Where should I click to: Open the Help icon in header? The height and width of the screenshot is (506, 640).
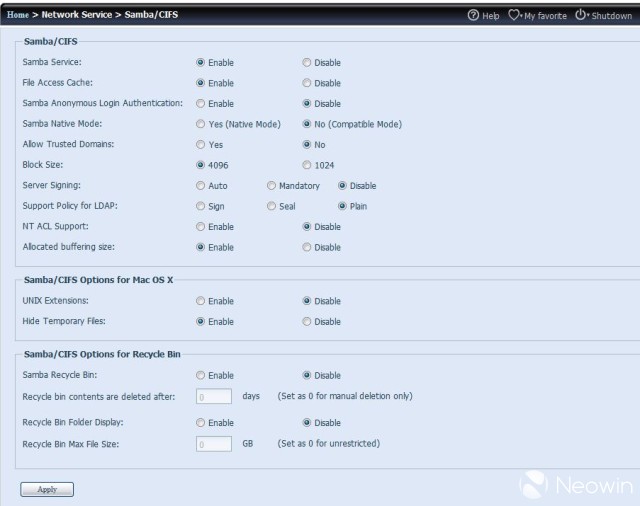coord(473,15)
